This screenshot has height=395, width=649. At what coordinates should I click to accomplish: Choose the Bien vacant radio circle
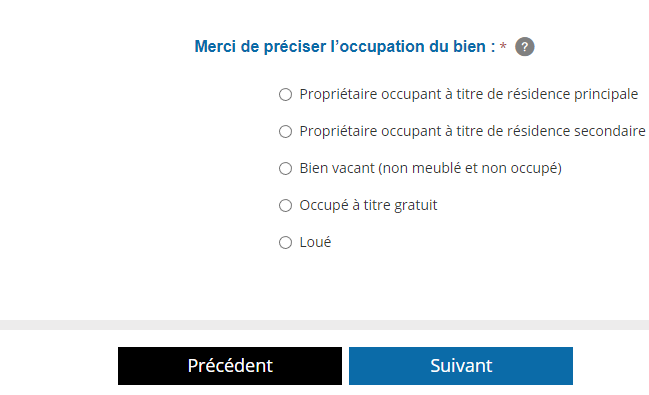tap(285, 169)
